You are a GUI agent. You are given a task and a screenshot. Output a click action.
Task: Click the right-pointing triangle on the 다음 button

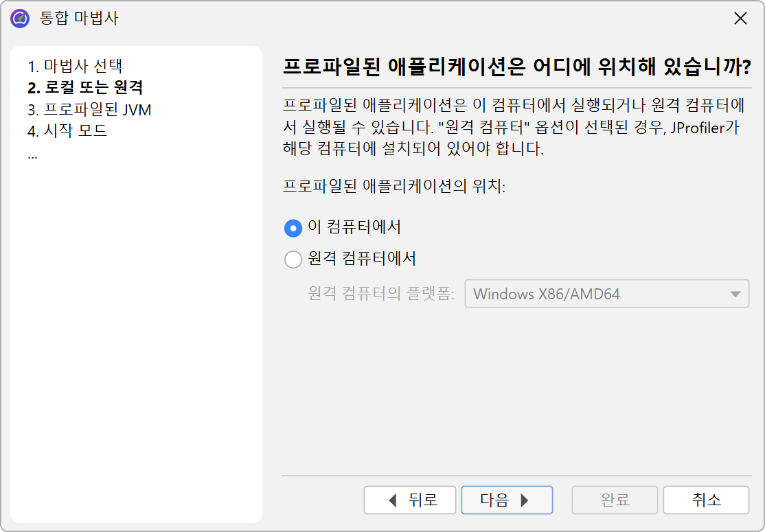tap(525, 500)
